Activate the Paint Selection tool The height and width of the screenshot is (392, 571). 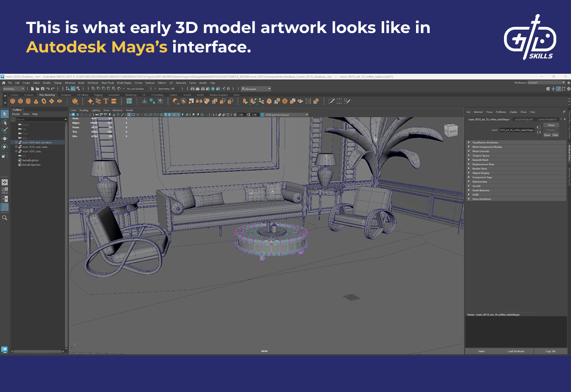[5, 130]
